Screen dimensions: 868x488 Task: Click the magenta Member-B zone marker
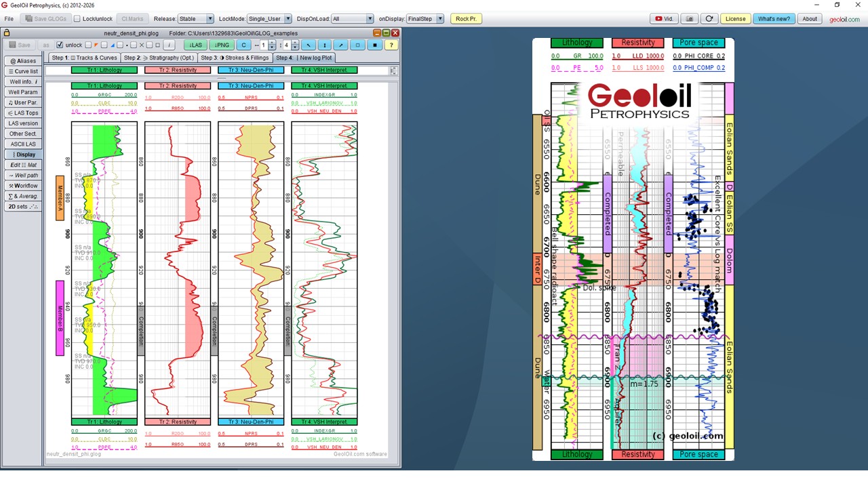[x=60, y=318]
